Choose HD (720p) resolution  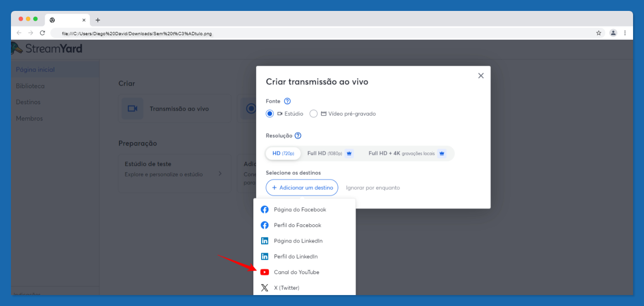pyautogui.click(x=283, y=153)
